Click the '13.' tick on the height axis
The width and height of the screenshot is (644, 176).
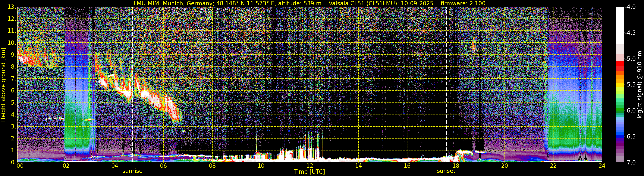pyautogui.click(x=12, y=7)
